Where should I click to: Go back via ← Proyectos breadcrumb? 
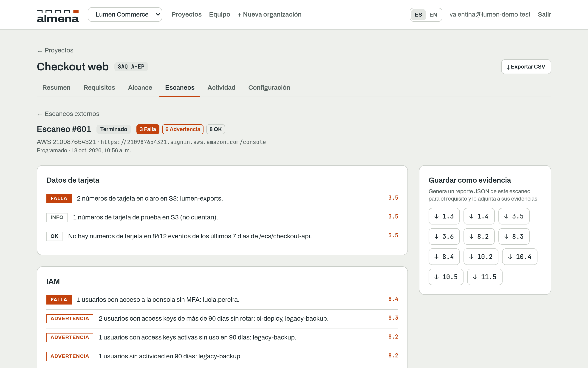(x=55, y=50)
